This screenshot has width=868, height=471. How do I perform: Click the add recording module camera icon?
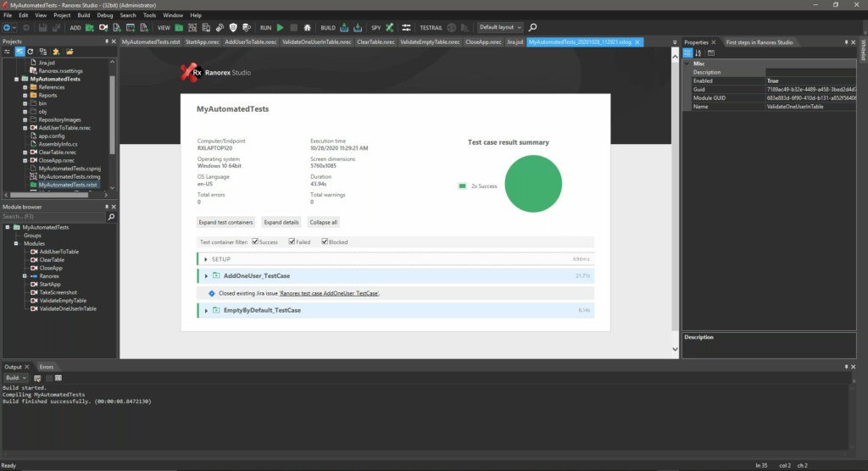point(103,27)
